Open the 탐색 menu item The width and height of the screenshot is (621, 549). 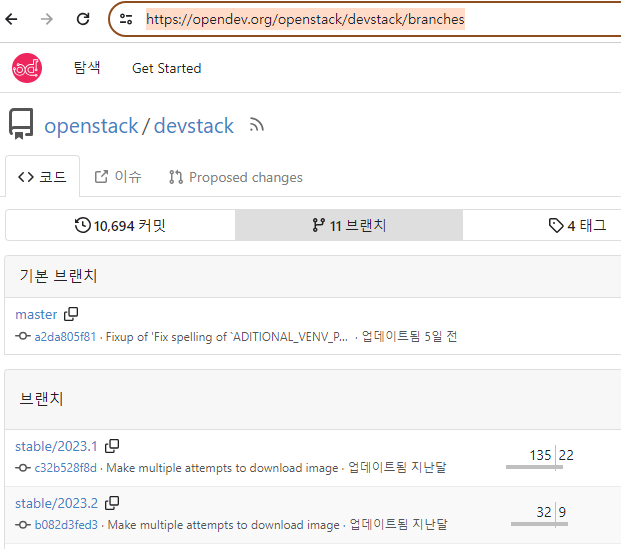pyautogui.click(x=87, y=68)
